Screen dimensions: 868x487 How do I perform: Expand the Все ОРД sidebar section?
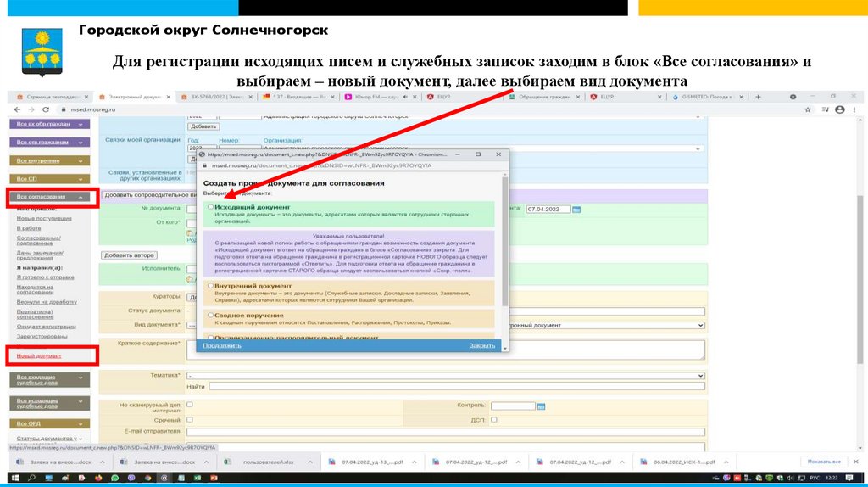pos(49,424)
